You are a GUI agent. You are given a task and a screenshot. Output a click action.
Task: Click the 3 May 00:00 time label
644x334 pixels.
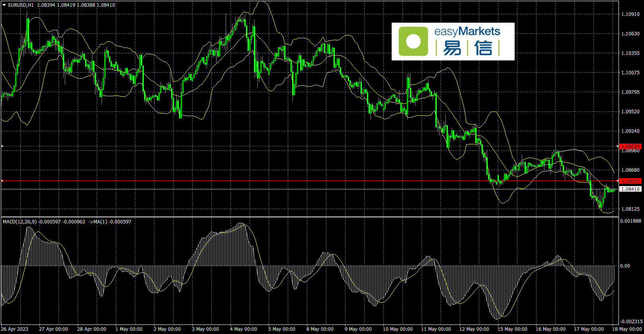(x=205, y=329)
